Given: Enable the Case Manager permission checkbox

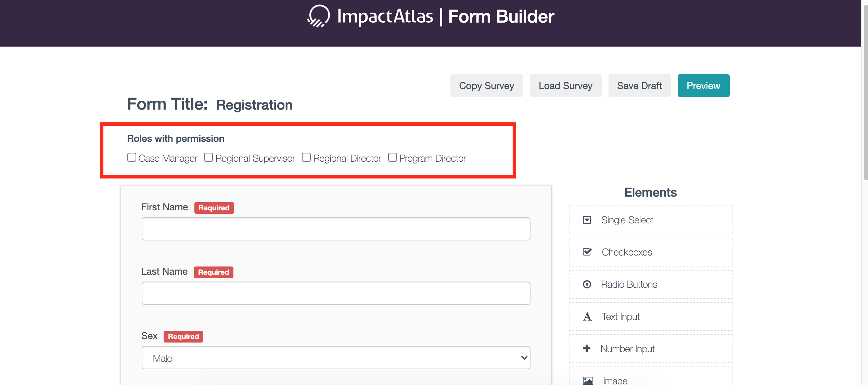Looking at the screenshot, I should 132,157.
